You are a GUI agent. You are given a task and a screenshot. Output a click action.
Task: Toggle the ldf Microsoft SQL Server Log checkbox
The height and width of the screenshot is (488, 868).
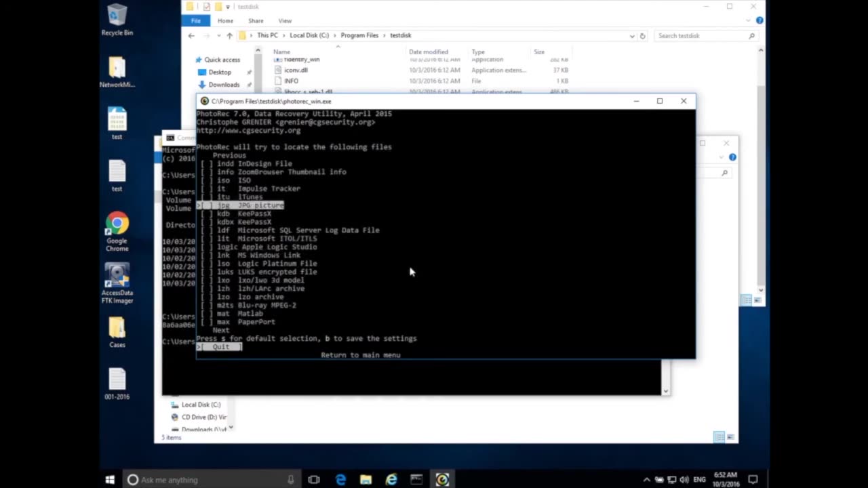[206, 230]
